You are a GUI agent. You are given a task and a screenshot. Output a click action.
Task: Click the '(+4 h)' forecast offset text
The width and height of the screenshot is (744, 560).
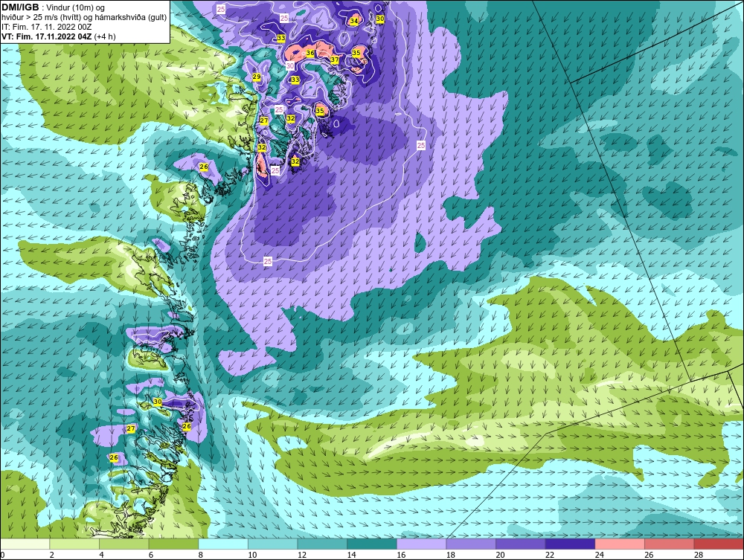coord(105,36)
